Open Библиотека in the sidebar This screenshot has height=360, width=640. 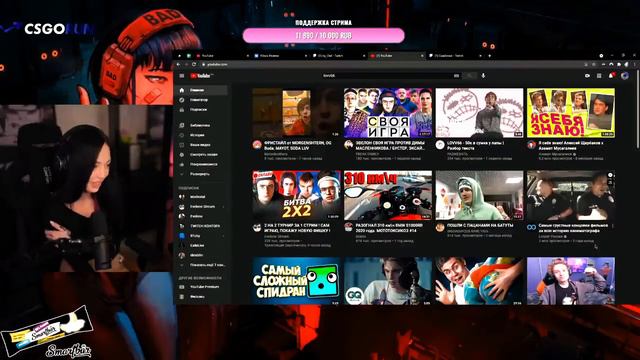(202, 125)
